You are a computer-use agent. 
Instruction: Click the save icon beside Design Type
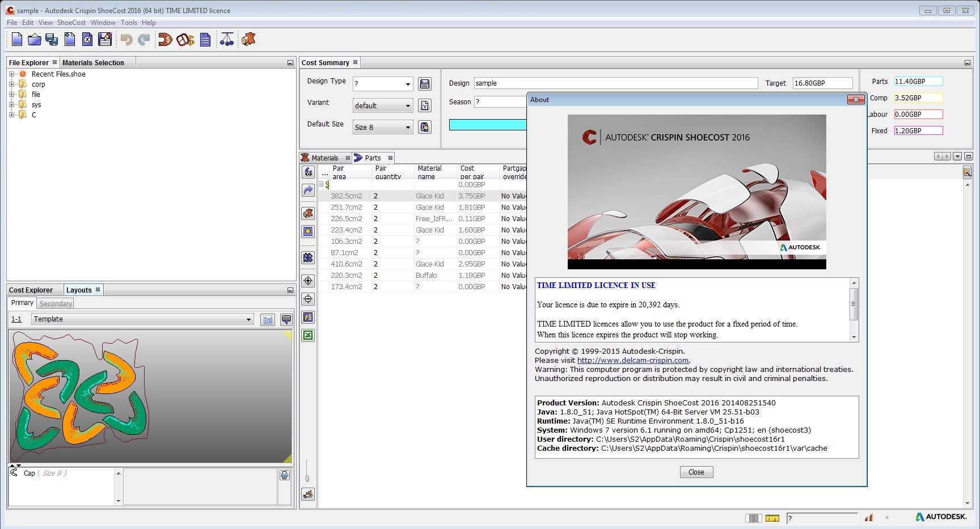425,84
